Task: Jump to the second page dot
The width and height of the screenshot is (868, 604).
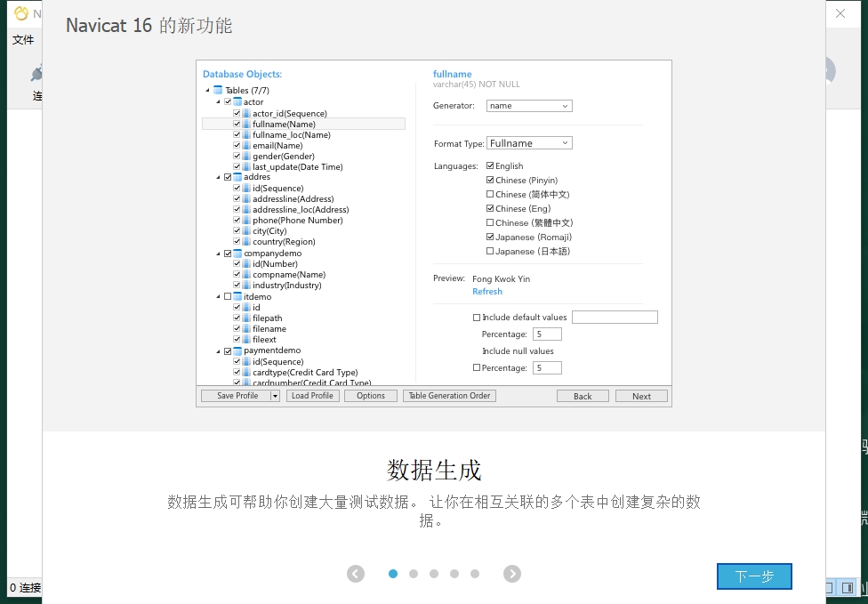Action: pos(414,574)
